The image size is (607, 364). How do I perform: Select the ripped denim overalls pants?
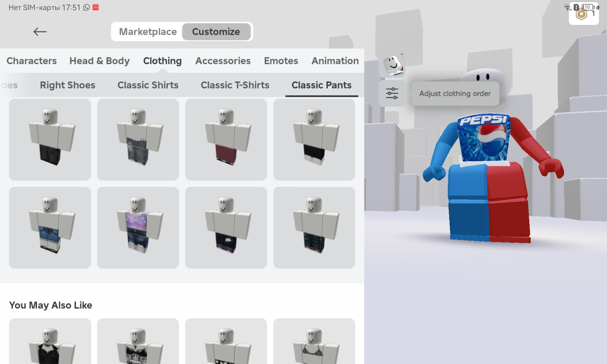coord(138,140)
